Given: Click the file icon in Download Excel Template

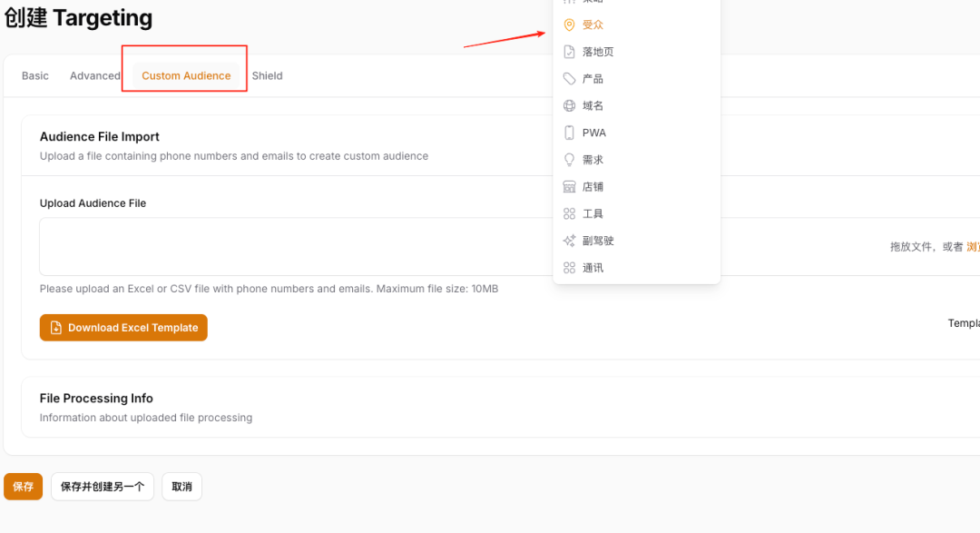Looking at the screenshot, I should pos(56,328).
